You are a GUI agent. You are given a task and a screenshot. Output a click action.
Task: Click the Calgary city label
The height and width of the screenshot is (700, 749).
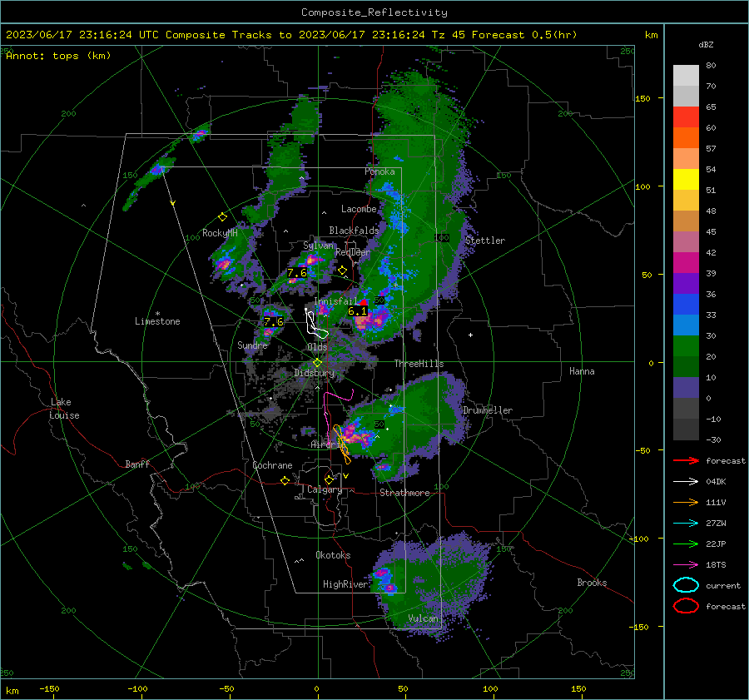click(x=325, y=489)
